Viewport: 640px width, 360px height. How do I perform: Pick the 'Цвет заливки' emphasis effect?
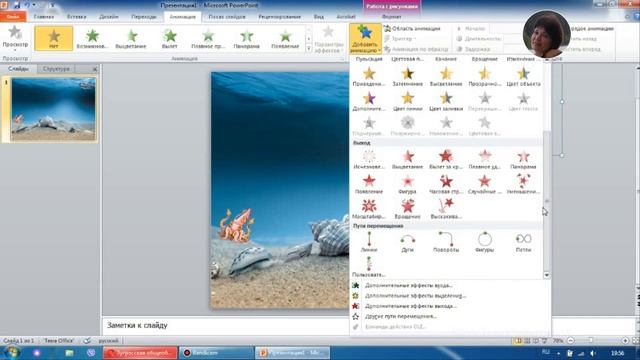[446, 101]
